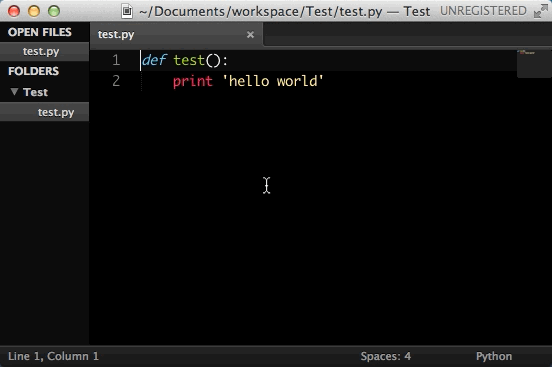Click line number 1 in gutter
This screenshot has height=367, width=552.
pos(116,60)
